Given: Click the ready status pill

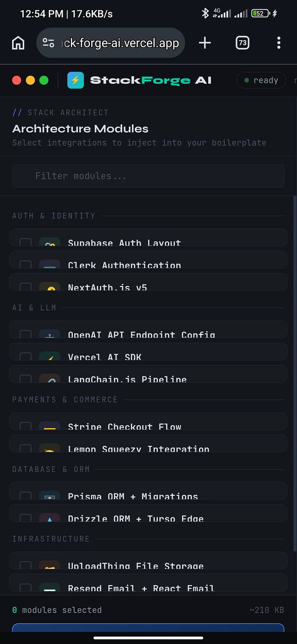Looking at the screenshot, I should click(x=261, y=80).
